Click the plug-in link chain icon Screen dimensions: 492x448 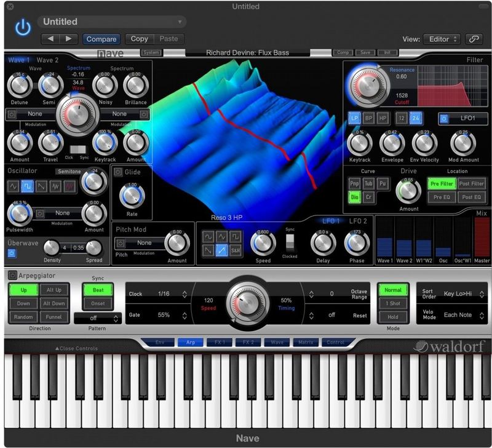point(474,39)
